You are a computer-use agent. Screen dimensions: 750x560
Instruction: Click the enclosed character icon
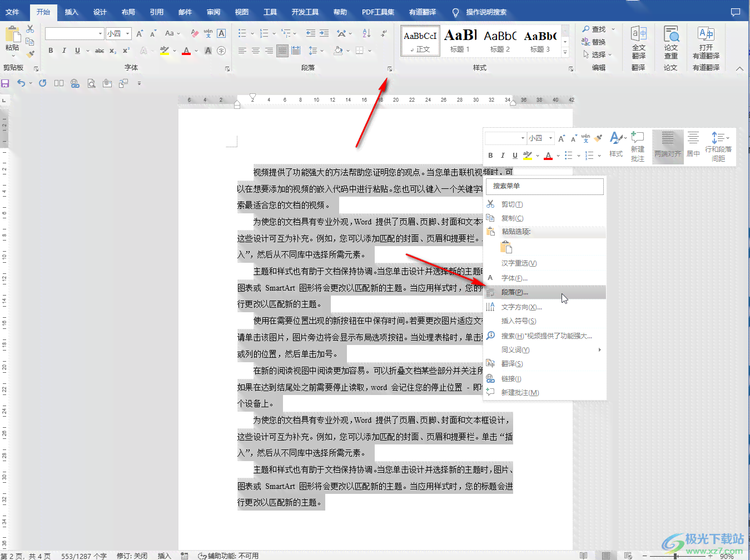[x=221, y=51]
